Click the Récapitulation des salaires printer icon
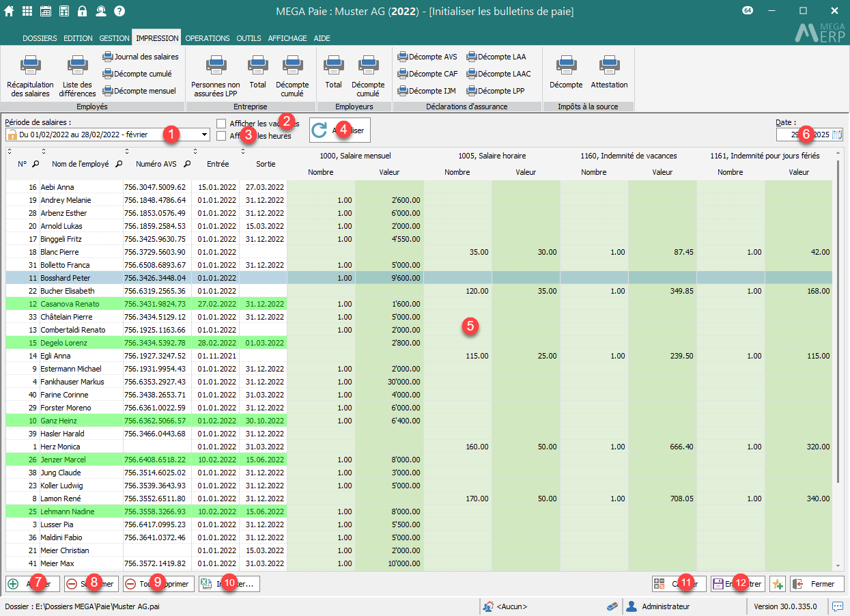 31,66
